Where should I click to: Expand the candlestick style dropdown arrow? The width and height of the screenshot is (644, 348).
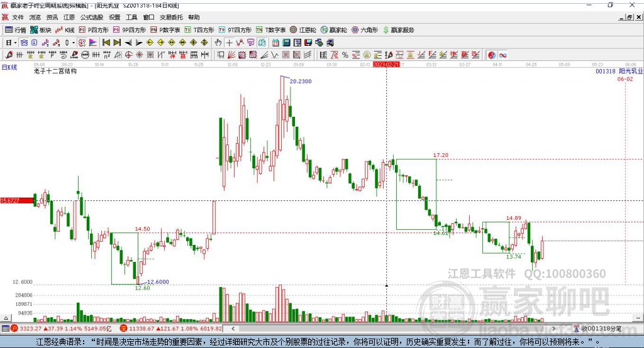pyautogui.click(x=74, y=43)
